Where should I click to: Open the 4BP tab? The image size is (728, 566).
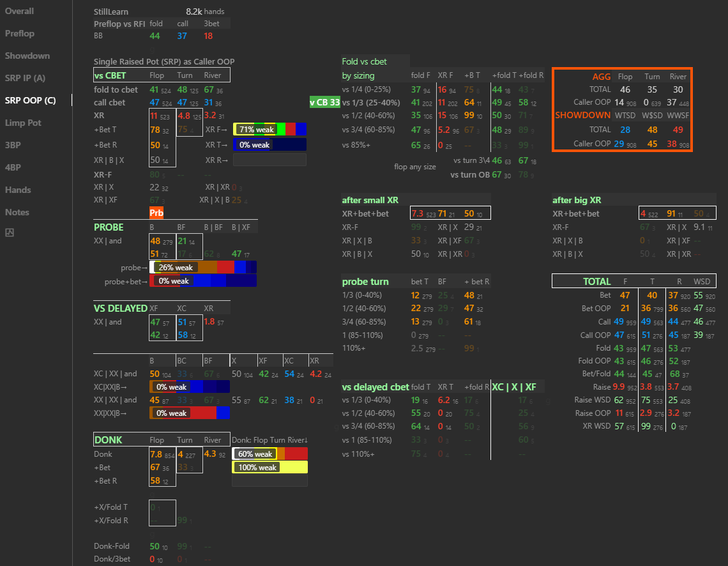click(13, 167)
